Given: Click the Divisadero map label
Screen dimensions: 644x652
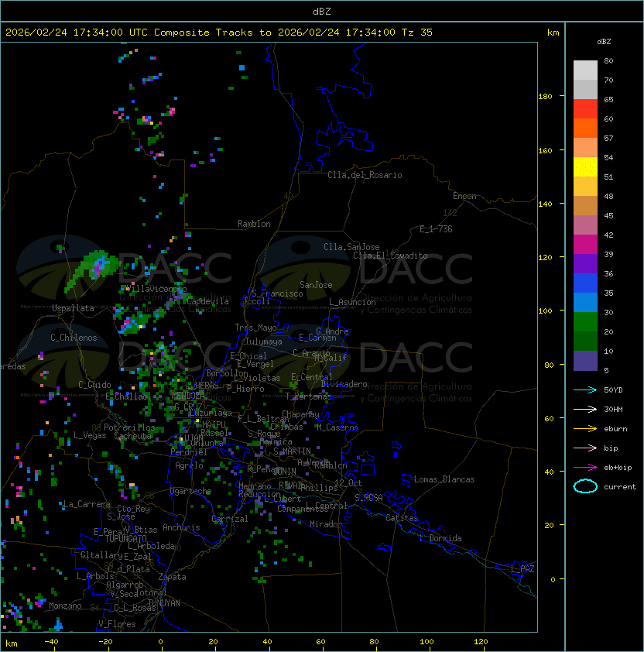Looking at the screenshot, I should (x=344, y=384).
